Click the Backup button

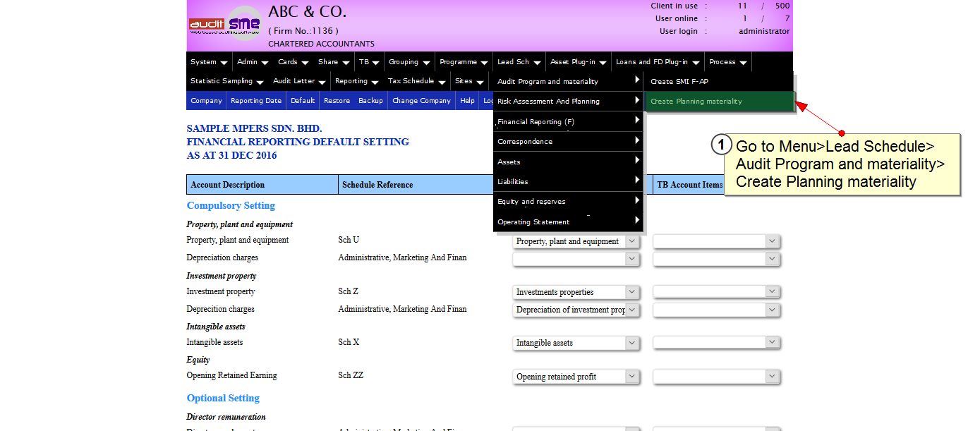[370, 101]
